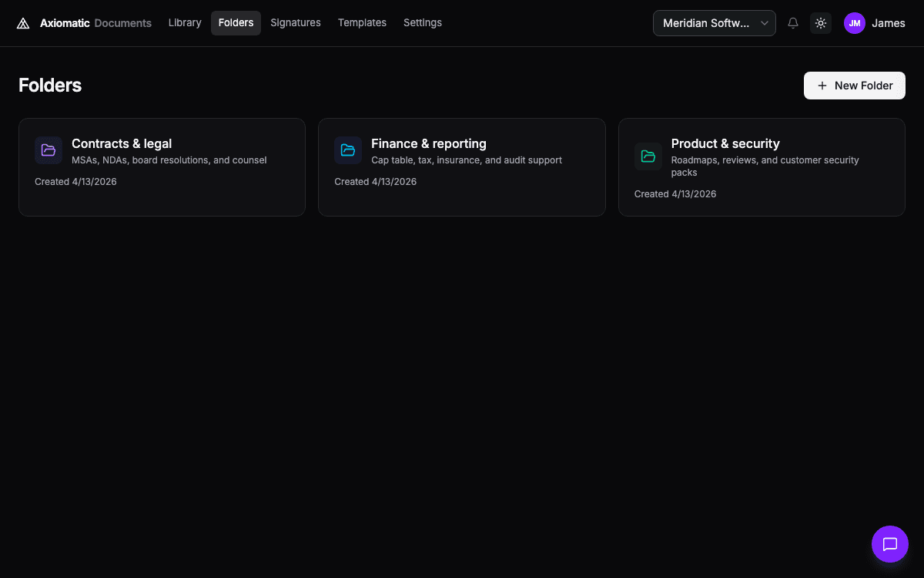Click the purple Contracts & legal folder icon
The width and height of the screenshot is (924, 578).
[x=49, y=150]
